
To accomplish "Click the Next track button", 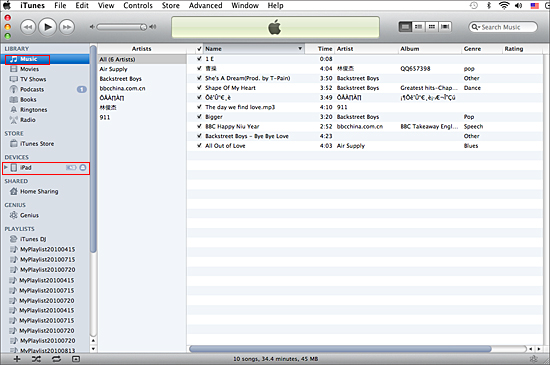I will pyautogui.click(x=67, y=27).
